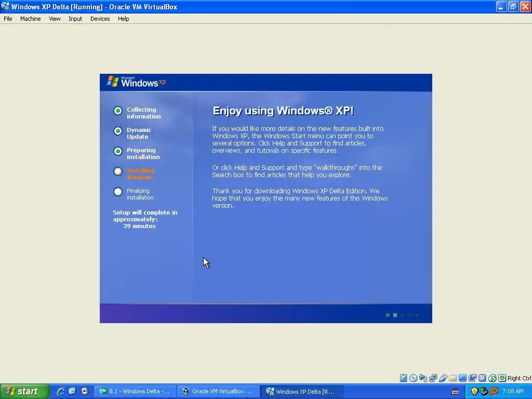Viewport: 532px width, 399px height.
Task: Click the 7:08 AM taskbar clock
Action: click(513, 391)
